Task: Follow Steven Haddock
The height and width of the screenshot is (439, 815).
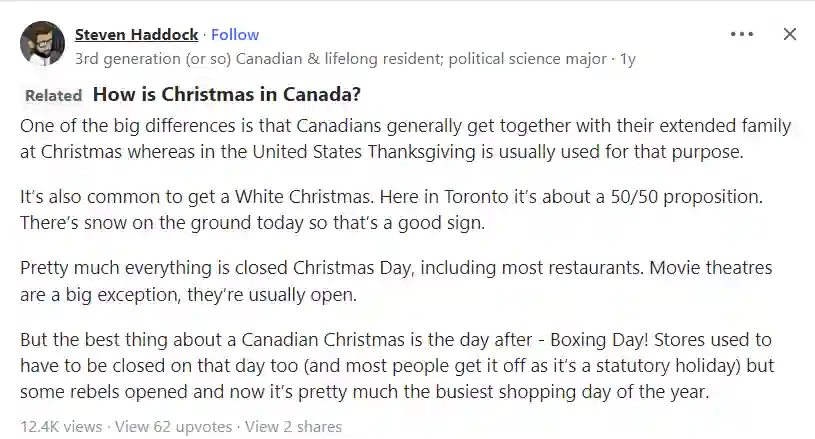Action: pyautogui.click(x=235, y=34)
